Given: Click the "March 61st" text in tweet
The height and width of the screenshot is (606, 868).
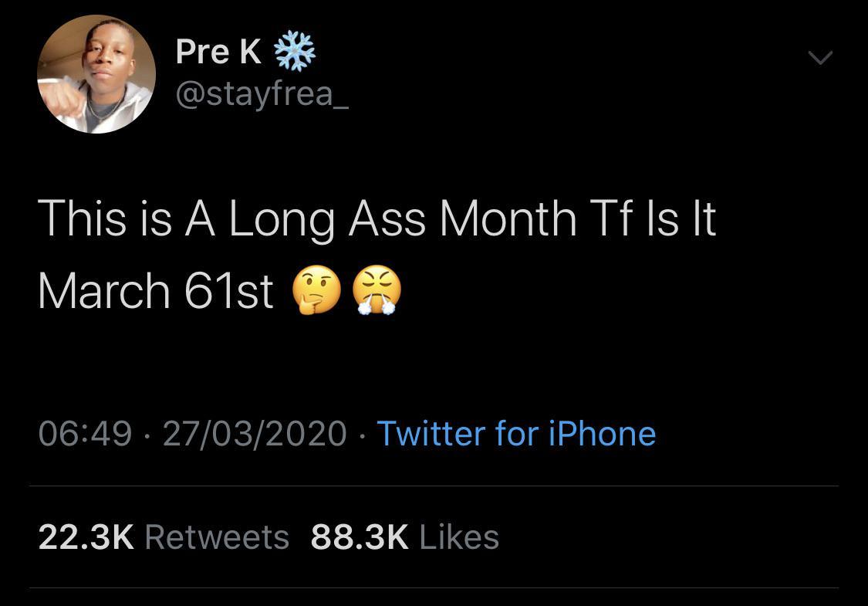Looking at the screenshot, I should click(155, 293).
